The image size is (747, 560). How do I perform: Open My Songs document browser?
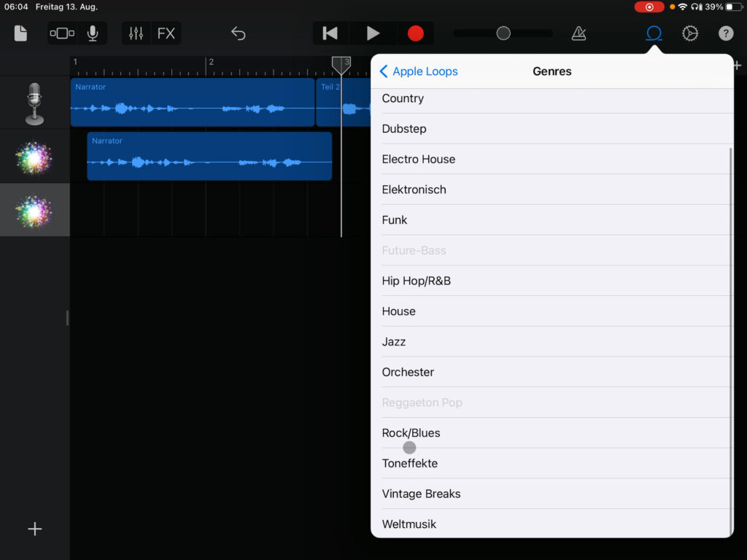(x=20, y=34)
